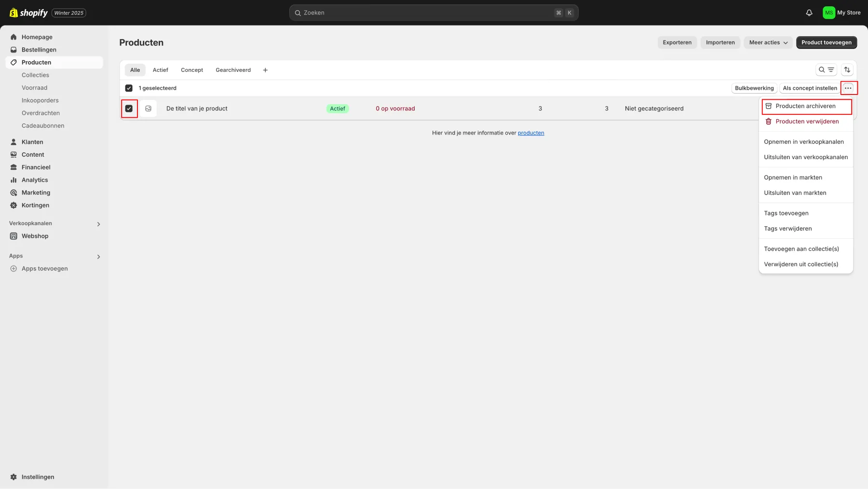Image resolution: width=868 pixels, height=489 pixels.
Task: Click the search and filter icon
Action: pos(826,70)
